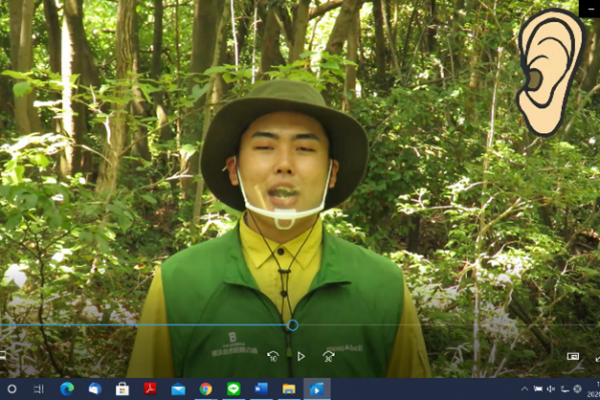
Task: Open the Task View button
Action: tap(39, 388)
